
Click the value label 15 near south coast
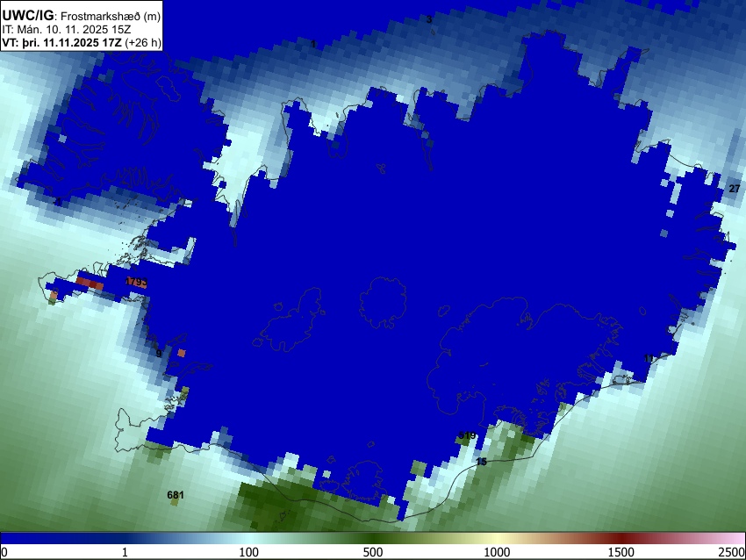(482, 462)
